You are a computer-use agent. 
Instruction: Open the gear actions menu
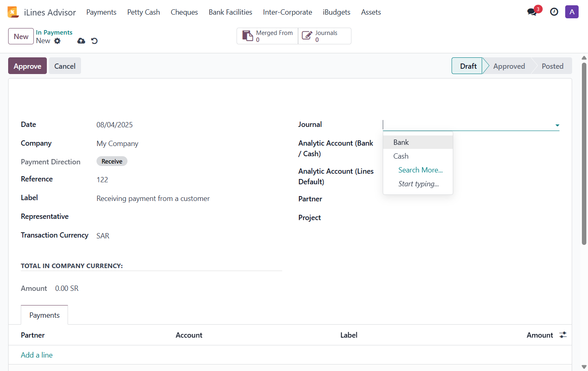(x=57, y=41)
